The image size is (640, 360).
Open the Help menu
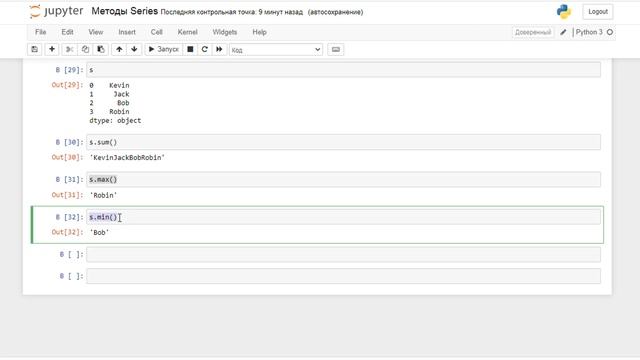[259, 32]
